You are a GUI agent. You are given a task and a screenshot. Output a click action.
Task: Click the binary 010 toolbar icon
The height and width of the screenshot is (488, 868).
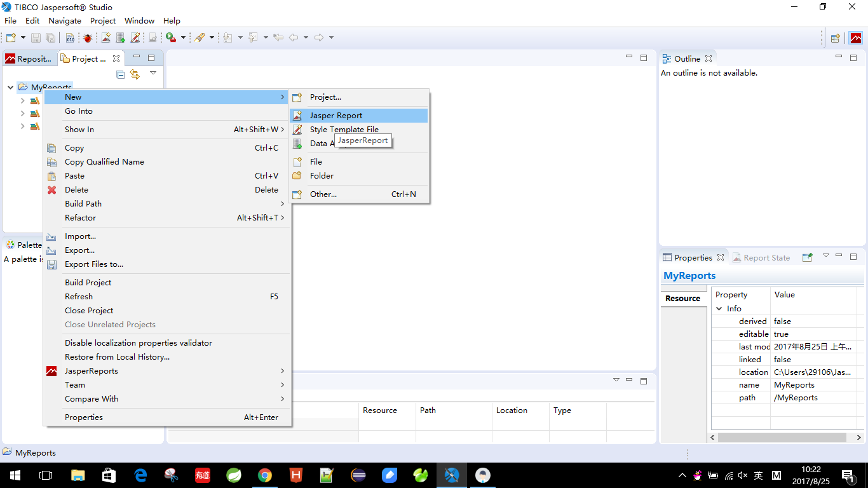tap(70, 37)
